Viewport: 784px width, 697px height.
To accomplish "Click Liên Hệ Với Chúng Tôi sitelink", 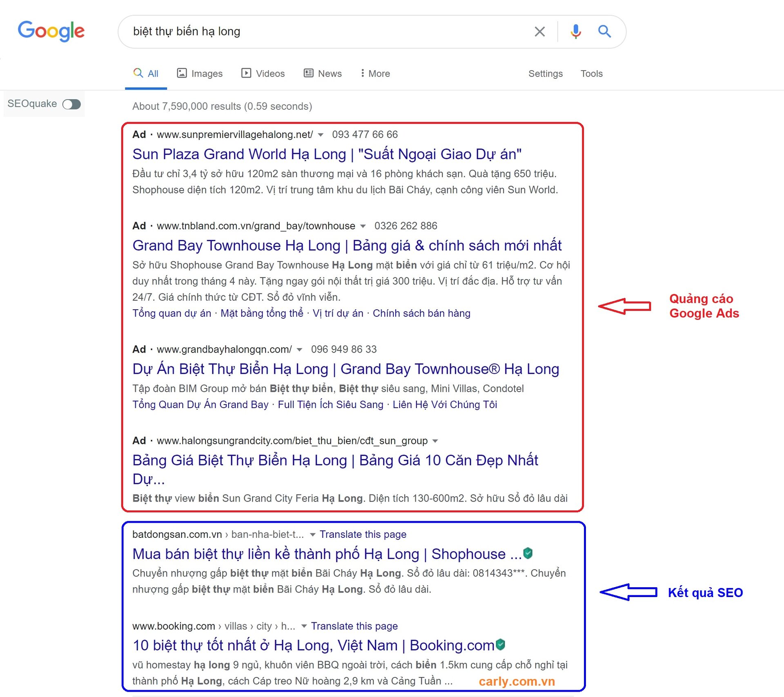I will [445, 405].
